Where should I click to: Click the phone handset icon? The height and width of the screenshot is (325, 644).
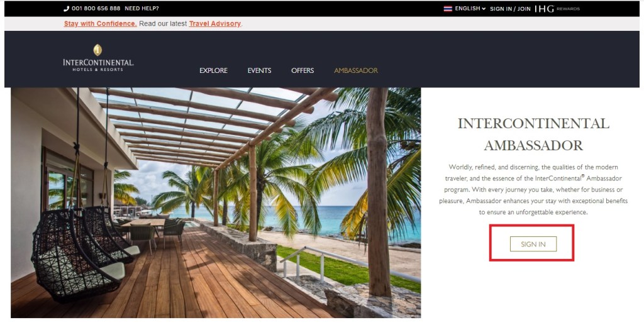(x=67, y=9)
